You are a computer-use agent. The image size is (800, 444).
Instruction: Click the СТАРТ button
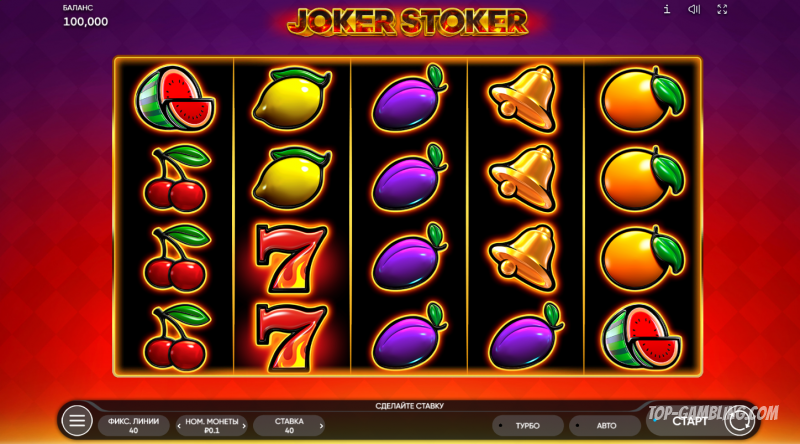coord(689,421)
